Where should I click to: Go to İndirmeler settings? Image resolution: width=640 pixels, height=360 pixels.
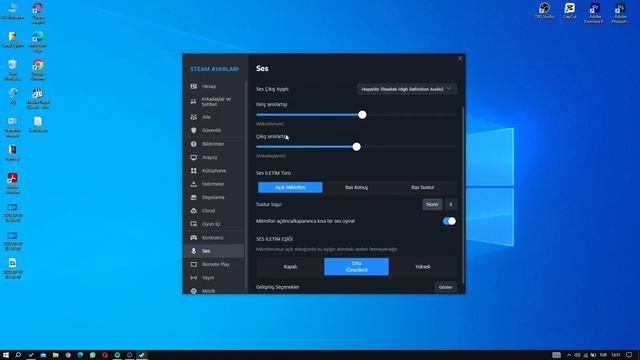[213, 184]
